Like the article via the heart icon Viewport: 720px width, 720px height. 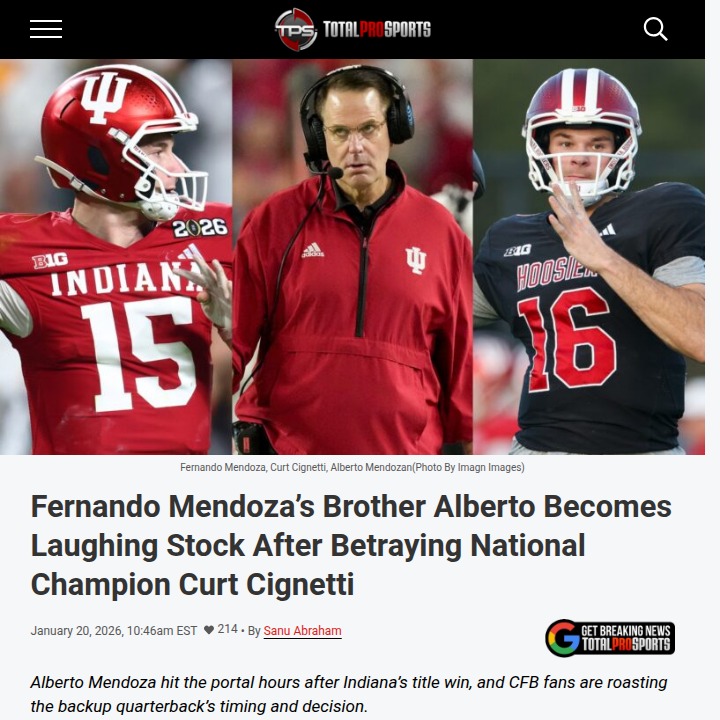click(209, 630)
